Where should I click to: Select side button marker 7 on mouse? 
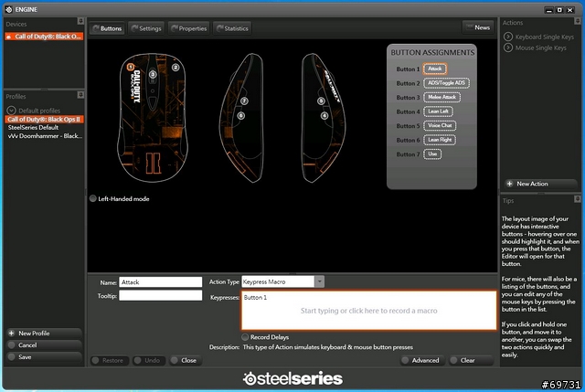click(244, 101)
